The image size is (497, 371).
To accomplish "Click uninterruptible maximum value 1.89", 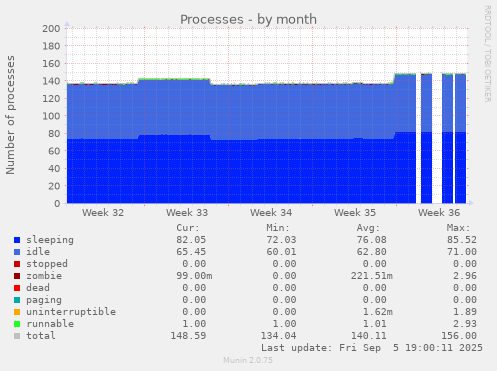I will 465,312.
